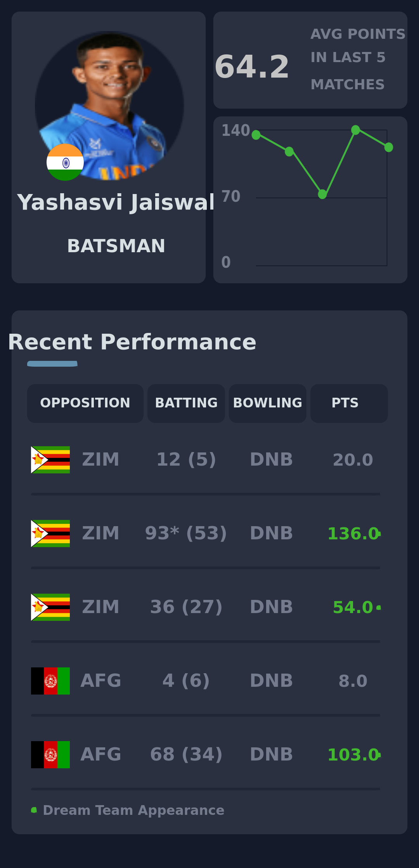Select the OPPOSITION column header
Viewport: 419px width, 868px height.
coord(85,404)
